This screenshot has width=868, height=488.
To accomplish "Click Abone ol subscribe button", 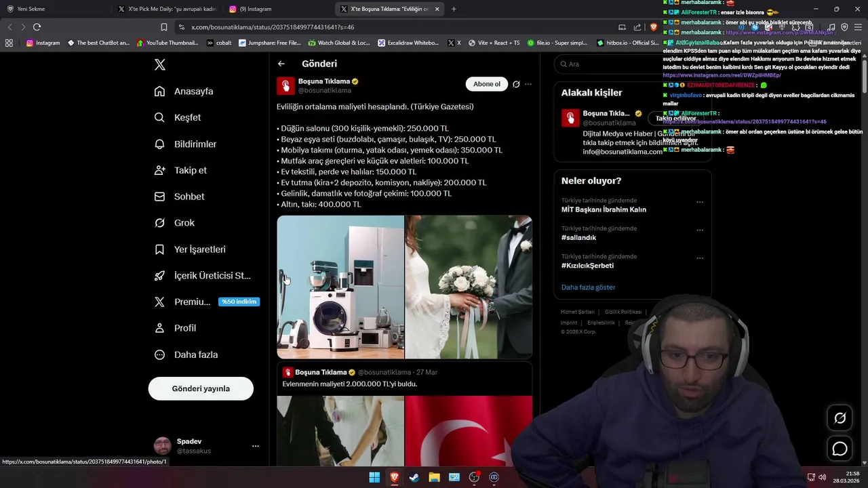I will coord(487,84).
